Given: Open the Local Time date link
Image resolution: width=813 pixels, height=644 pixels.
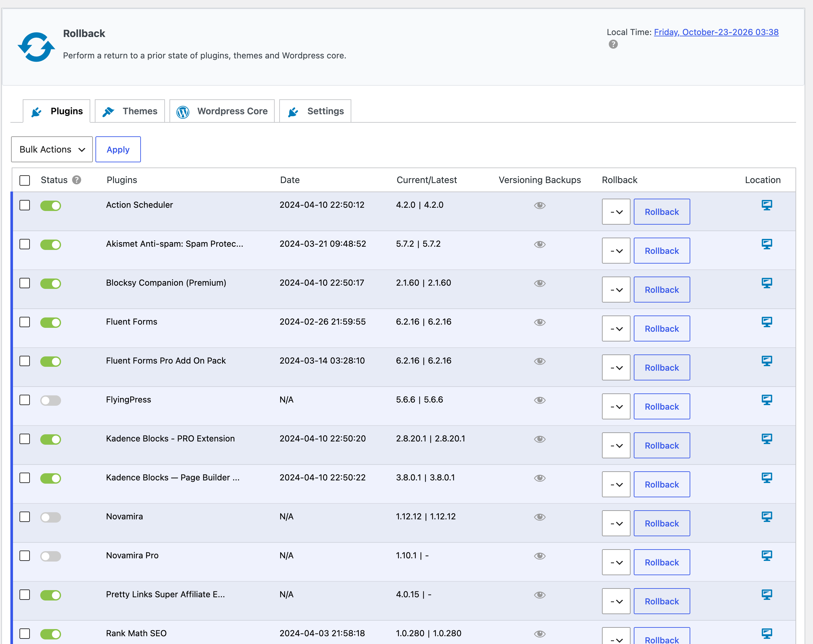Looking at the screenshot, I should point(716,32).
